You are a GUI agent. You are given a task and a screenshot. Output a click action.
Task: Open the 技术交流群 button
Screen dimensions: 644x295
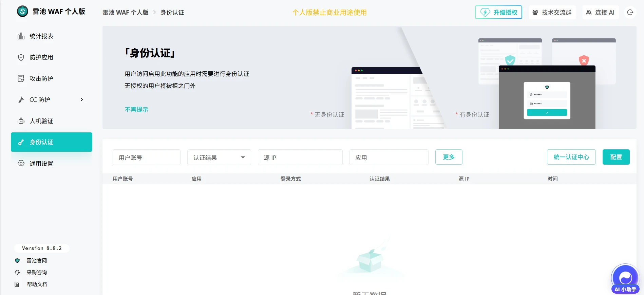click(552, 12)
